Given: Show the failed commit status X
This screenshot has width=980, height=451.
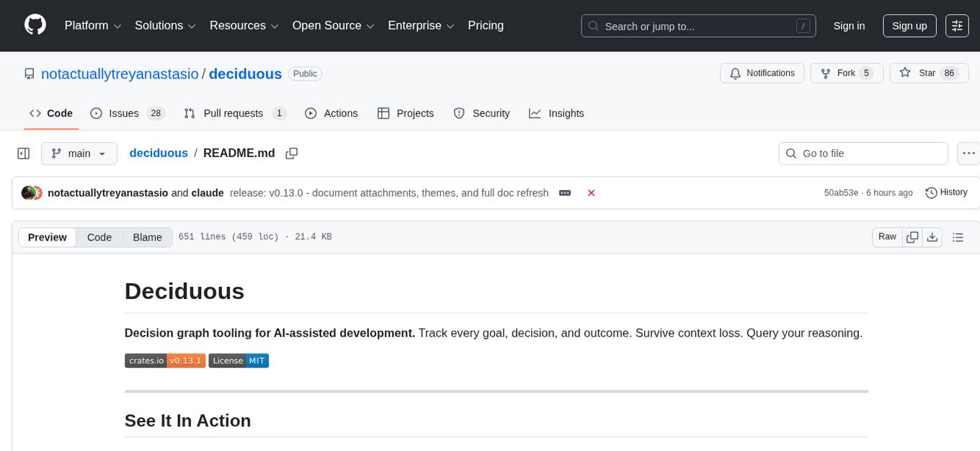Looking at the screenshot, I should [591, 193].
